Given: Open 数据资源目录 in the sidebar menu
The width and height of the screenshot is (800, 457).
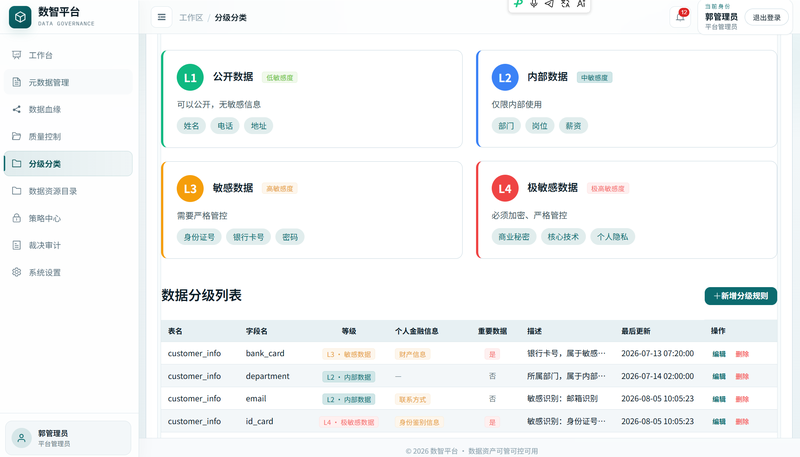Looking at the screenshot, I should pos(68,191).
